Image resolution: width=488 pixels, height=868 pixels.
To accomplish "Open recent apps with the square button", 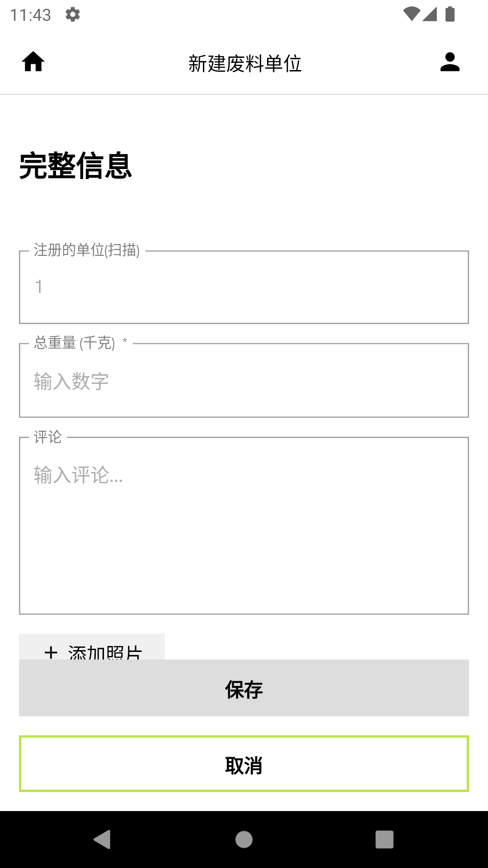I will pos(384,840).
